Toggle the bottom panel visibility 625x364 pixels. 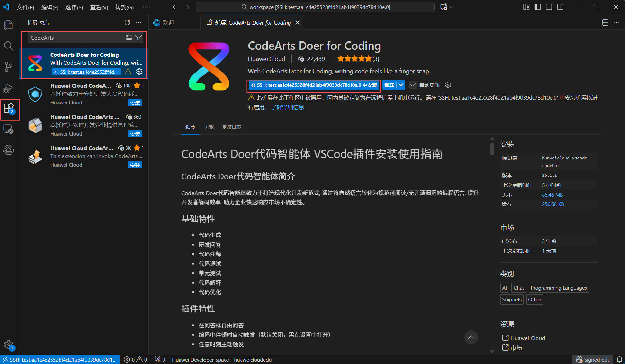[x=549, y=7]
